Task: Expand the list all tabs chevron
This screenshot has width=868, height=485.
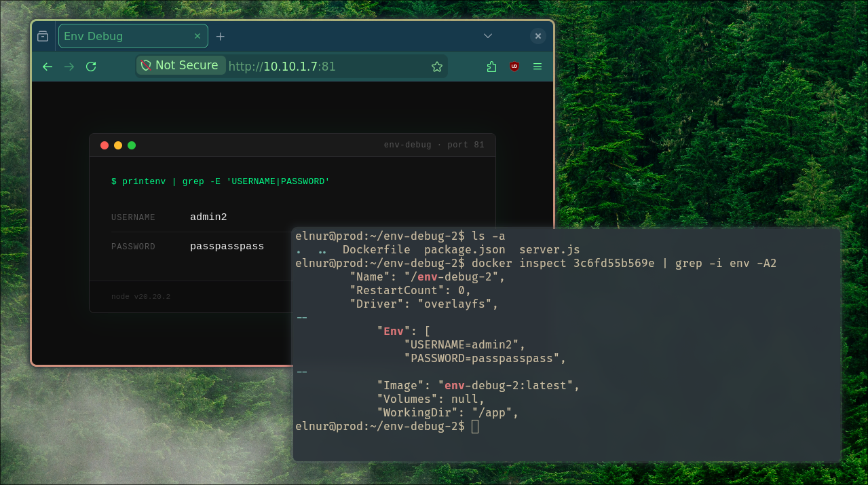Action: [488, 36]
